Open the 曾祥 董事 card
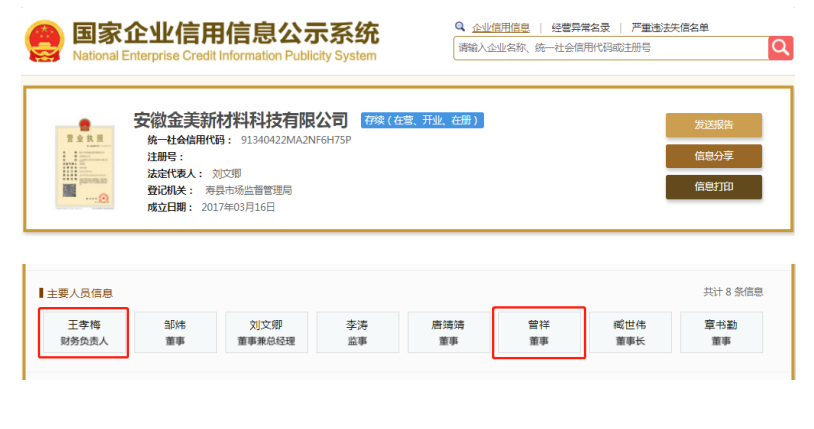 (539, 332)
